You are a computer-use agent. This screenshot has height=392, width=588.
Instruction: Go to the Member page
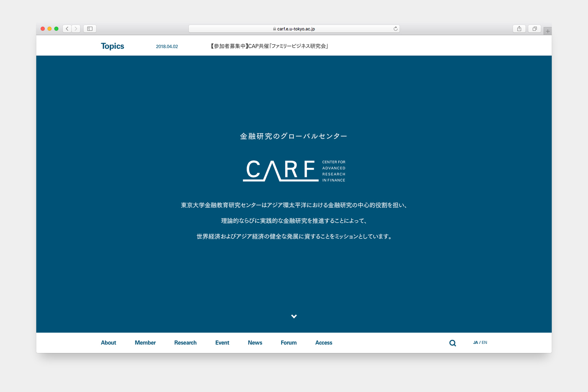click(x=145, y=343)
